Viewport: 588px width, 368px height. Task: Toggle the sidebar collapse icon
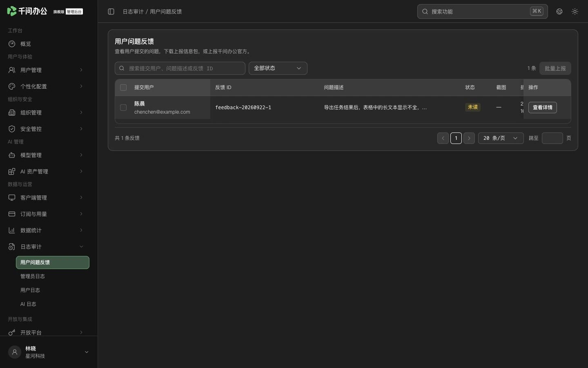(x=111, y=11)
